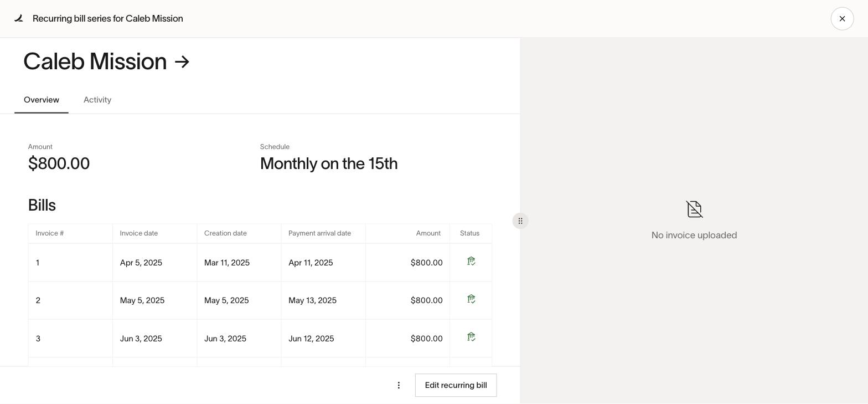Viewport: 868px width, 404px height.
Task: Click the no invoice uploaded icon
Action: click(694, 209)
